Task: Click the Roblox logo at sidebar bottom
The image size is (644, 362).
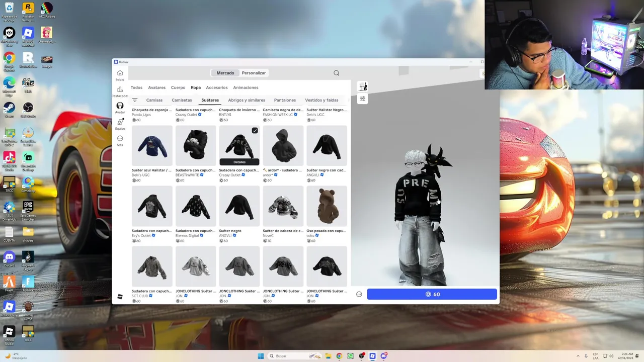Action: (120, 297)
